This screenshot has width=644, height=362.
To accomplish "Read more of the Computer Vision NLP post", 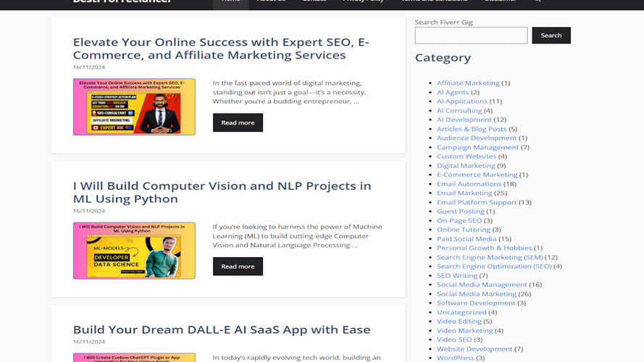I will [x=238, y=266].
